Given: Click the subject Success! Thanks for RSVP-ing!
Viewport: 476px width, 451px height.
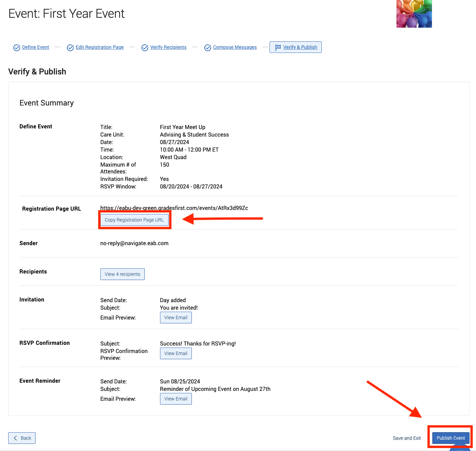Looking at the screenshot, I should (198, 343).
